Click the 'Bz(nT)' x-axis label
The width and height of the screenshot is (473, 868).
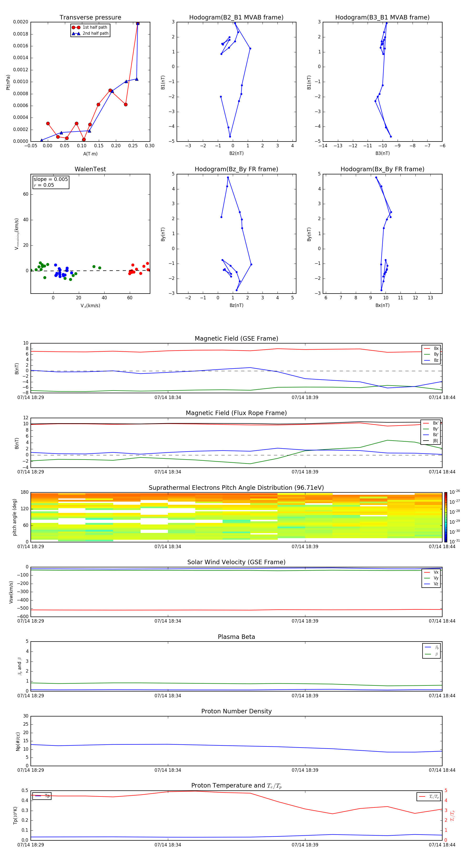click(x=236, y=305)
